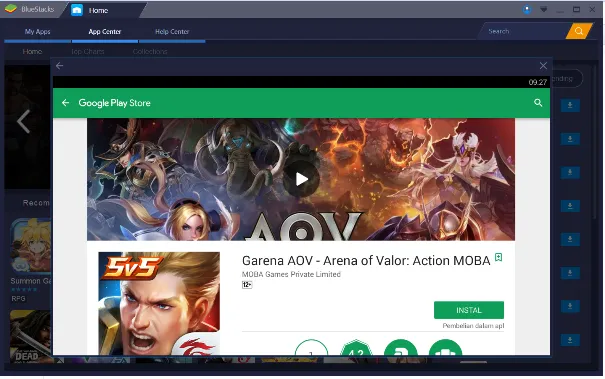This screenshot has height=379, width=605.
Task: Switch to Help Center tab
Action: pos(172,32)
